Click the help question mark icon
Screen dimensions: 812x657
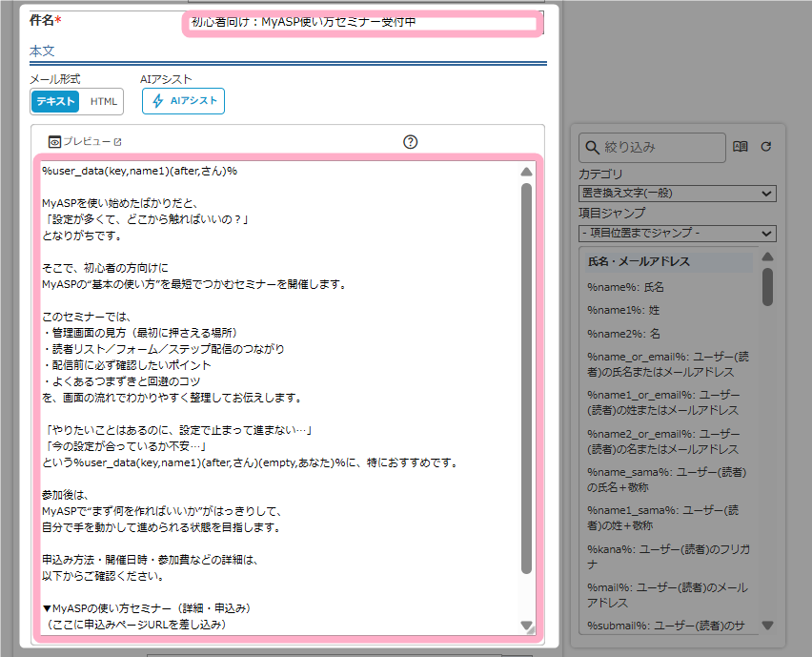click(x=411, y=142)
